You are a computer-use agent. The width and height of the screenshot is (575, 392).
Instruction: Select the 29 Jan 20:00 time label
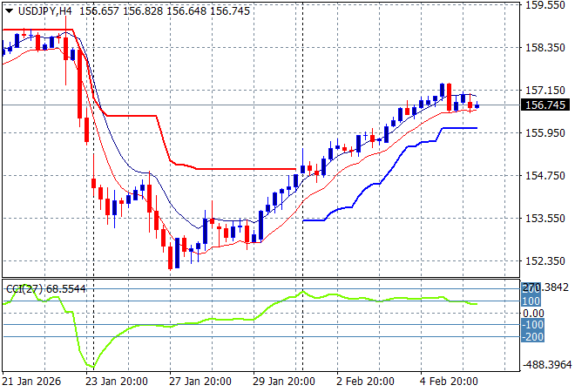pos(284,382)
